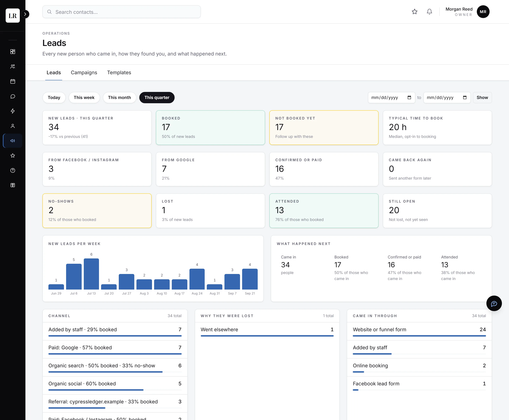Image resolution: width=509 pixels, height=420 pixels.
Task: Open the single person icon in sidebar
Action: click(x=13, y=126)
